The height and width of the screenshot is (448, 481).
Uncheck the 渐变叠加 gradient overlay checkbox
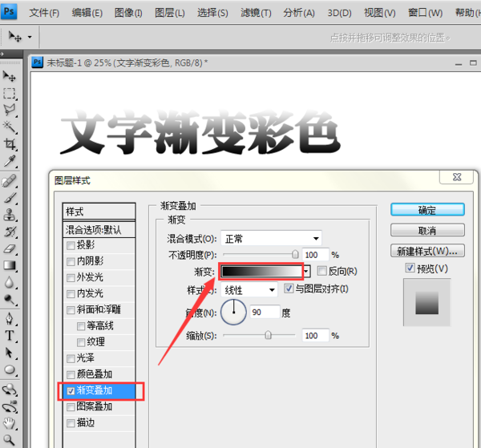[71, 391]
